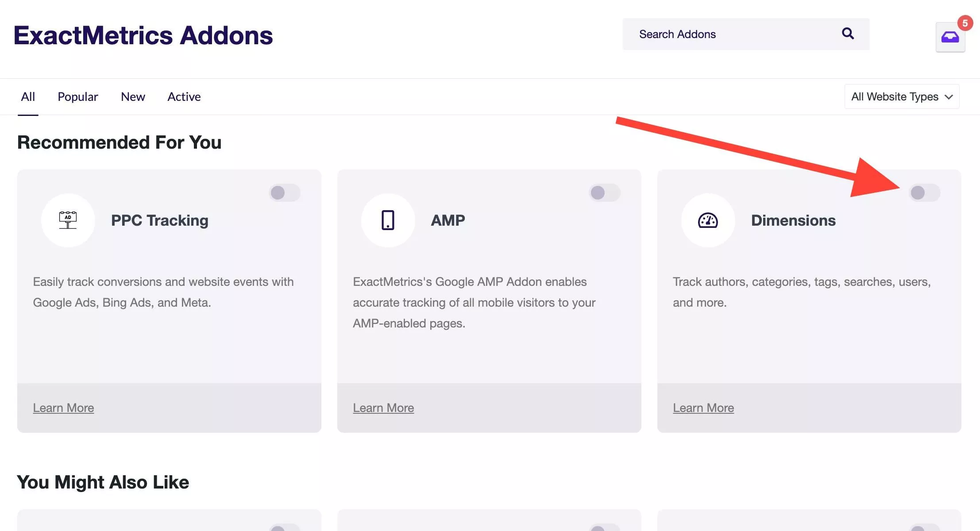Image resolution: width=980 pixels, height=531 pixels.
Task: Switch to the Active tab
Action: pyautogui.click(x=184, y=96)
